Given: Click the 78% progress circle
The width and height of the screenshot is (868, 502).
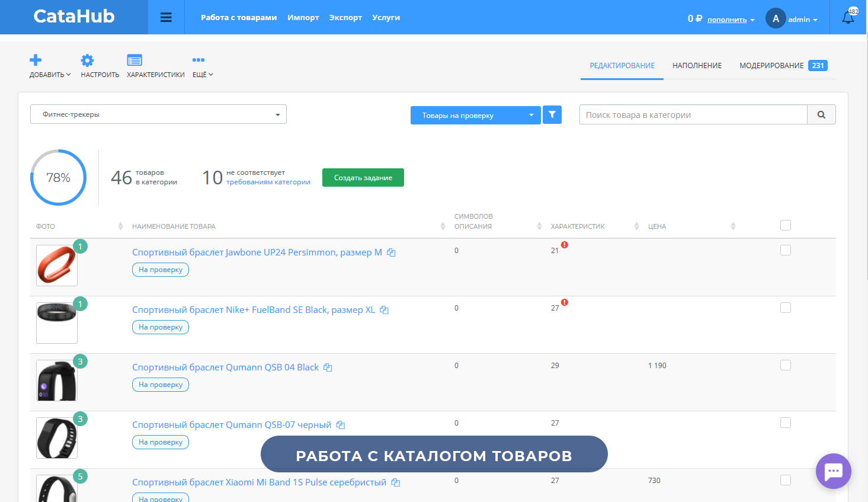Looking at the screenshot, I should click(58, 177).
